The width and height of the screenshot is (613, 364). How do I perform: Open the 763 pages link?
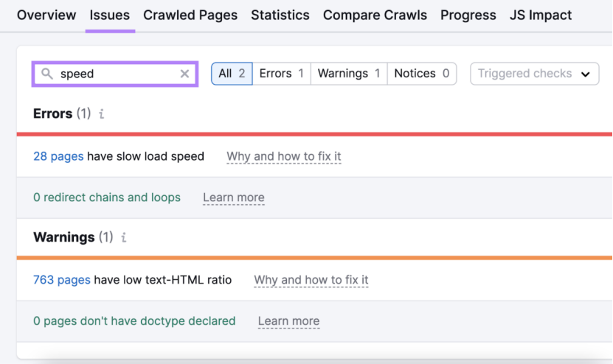[x=62, y=280]
